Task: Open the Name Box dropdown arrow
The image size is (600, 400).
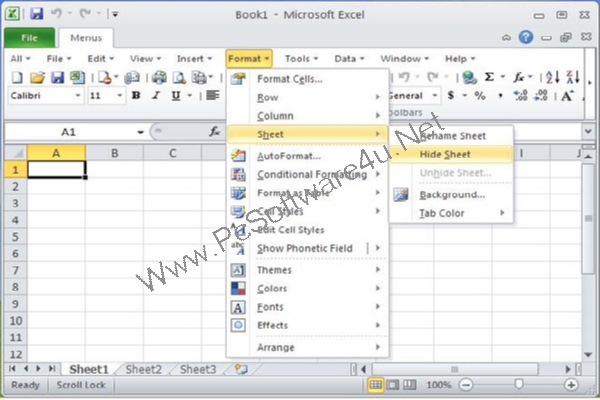Action: [140, 132]
